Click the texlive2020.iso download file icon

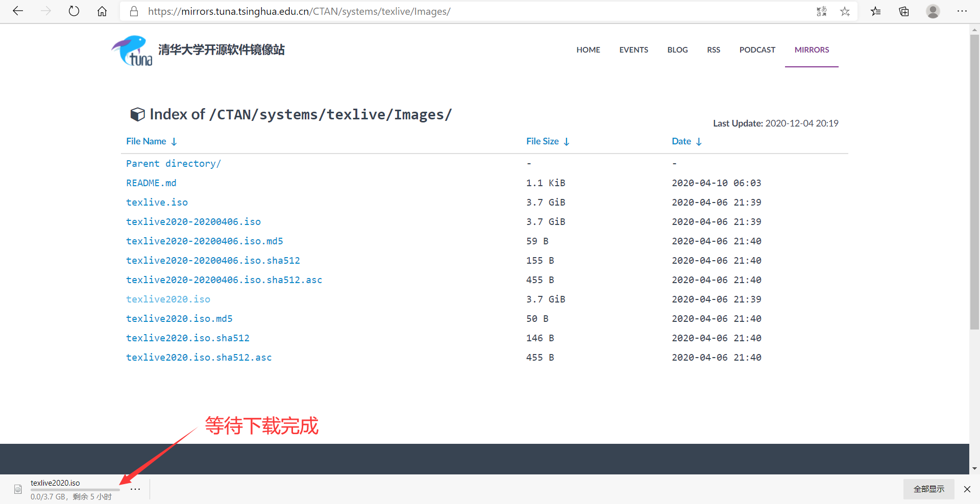coord(18,489)
